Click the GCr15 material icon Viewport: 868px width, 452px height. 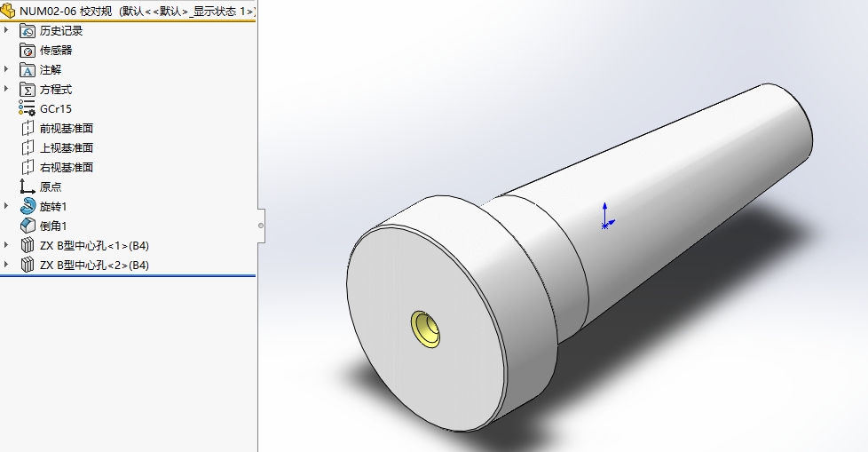28,108
